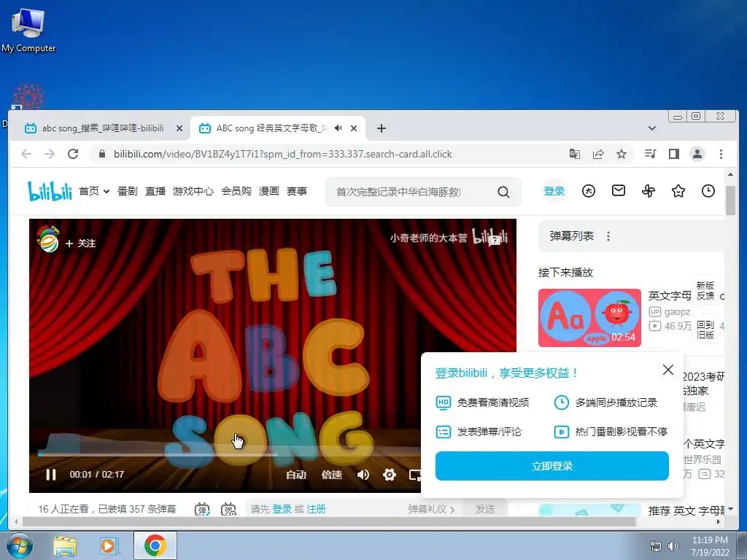Open a new browser tab
This screenshot has height=560, width=747.
click(x=381, y=128)
